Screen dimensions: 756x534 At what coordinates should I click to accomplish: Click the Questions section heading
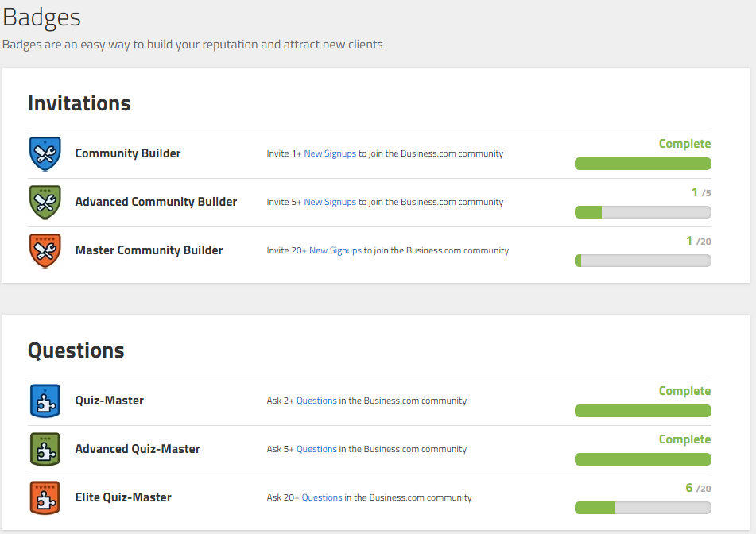coord(76,350)
